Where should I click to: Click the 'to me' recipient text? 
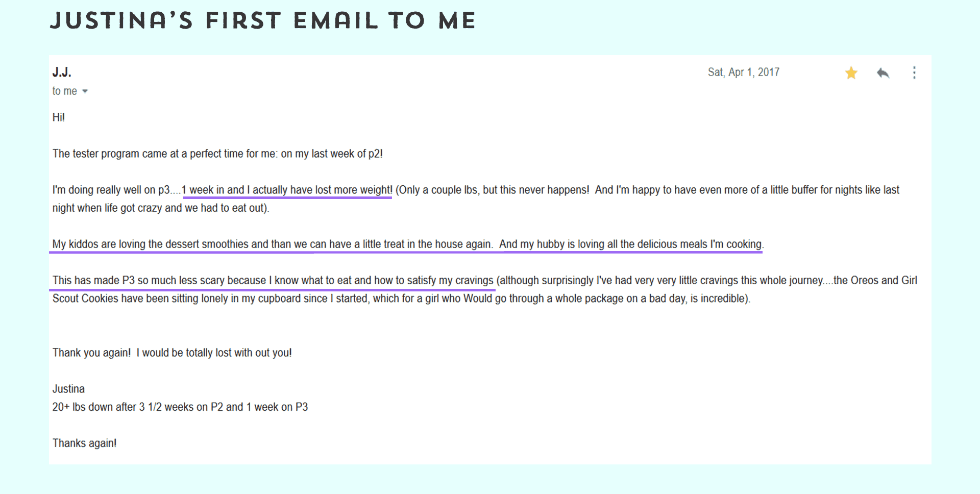coord(65,91)
